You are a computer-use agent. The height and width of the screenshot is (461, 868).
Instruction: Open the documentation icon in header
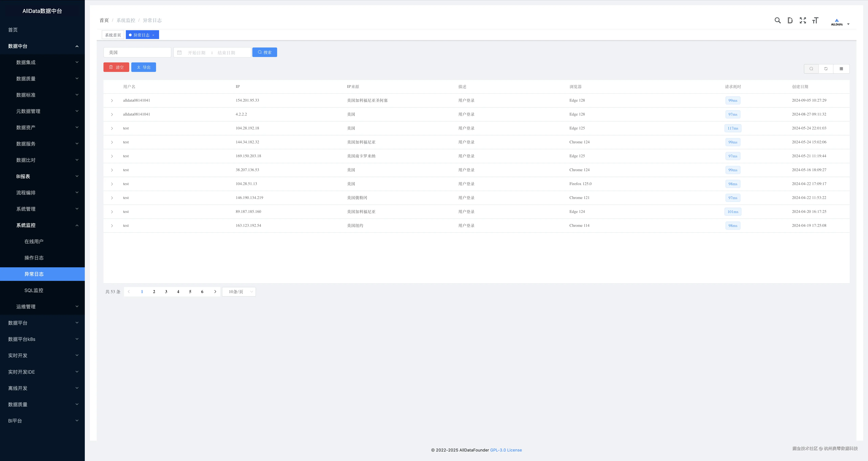pos(790,21)
